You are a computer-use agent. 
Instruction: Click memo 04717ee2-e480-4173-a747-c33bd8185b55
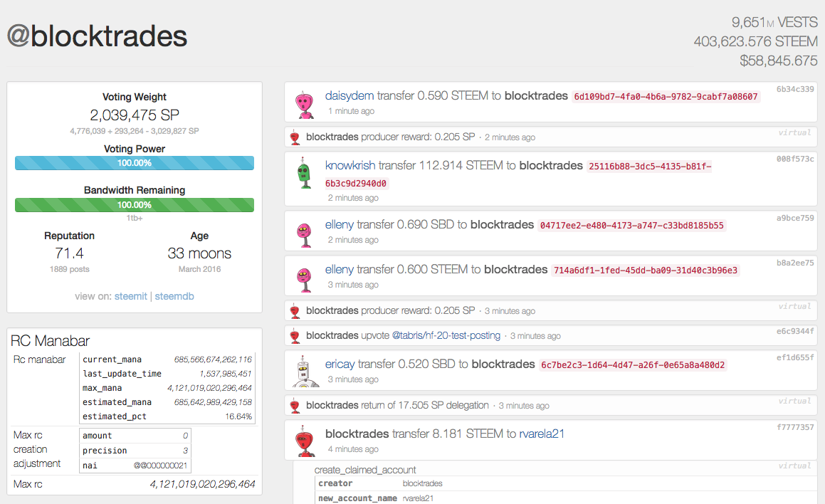632,226
